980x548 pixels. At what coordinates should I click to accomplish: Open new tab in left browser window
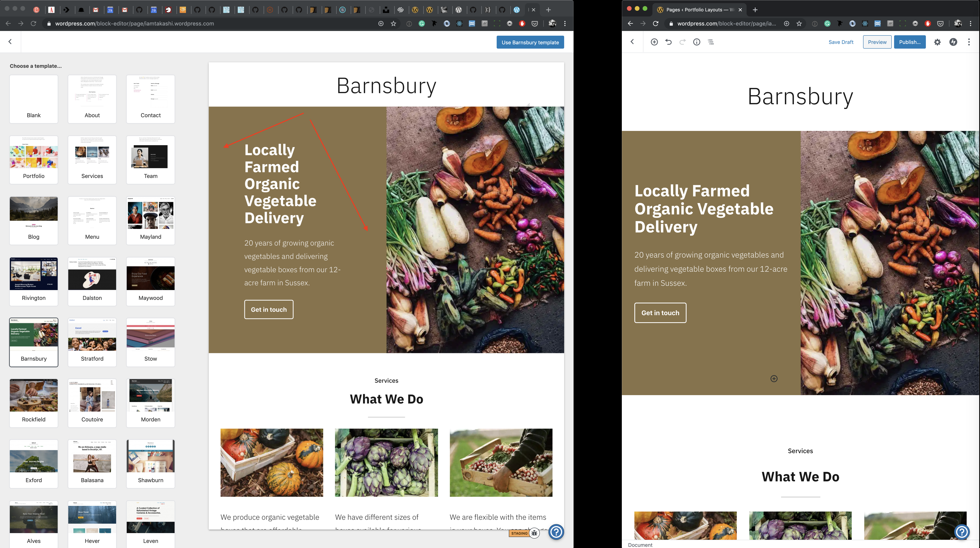click(x=548, y=10)
